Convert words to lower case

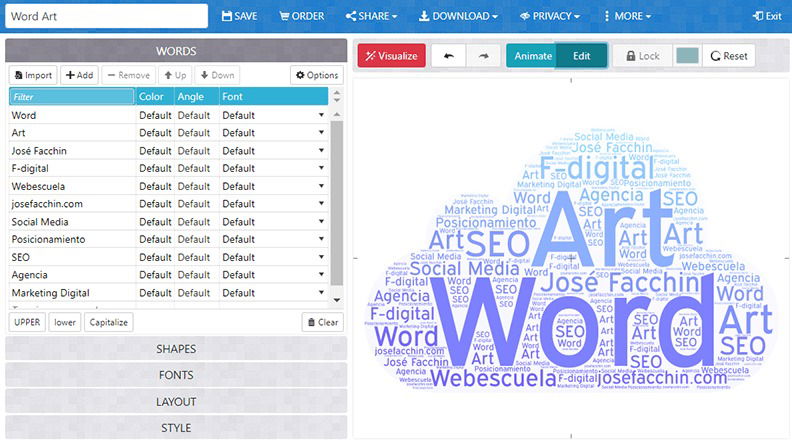65,322
